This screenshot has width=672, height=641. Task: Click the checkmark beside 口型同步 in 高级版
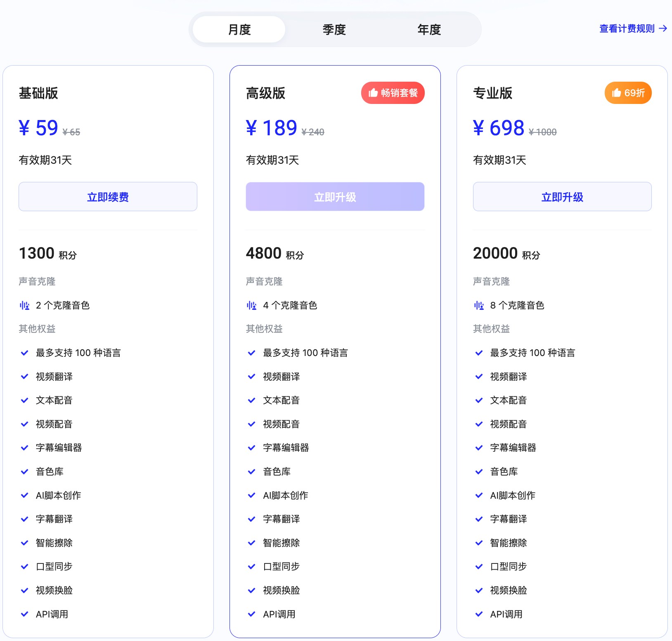251,567
